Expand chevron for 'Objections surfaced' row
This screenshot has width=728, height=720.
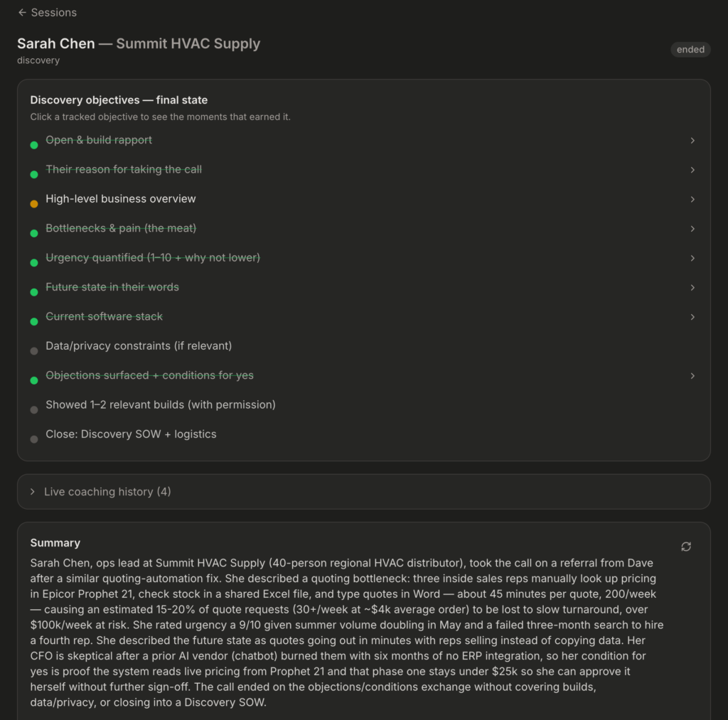point(692,375)
